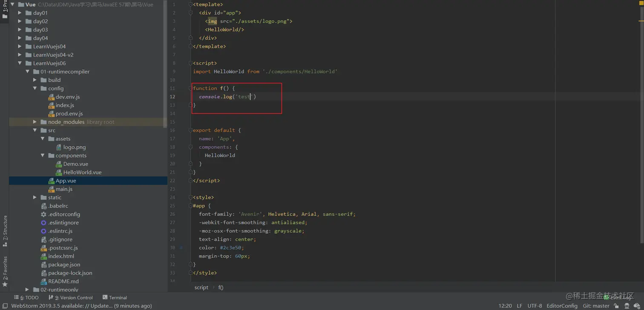Fold the script block at line 8
The height and width of the screenshot is (310, 644).
[191, 63]
